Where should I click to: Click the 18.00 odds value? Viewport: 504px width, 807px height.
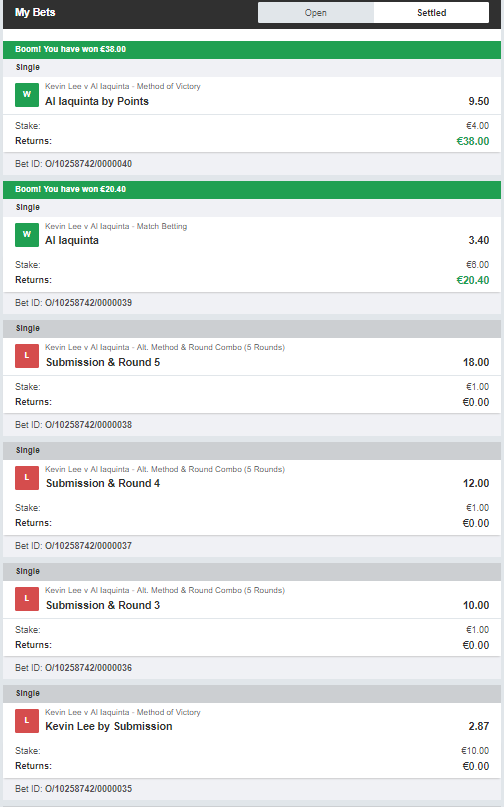[476, 362]
